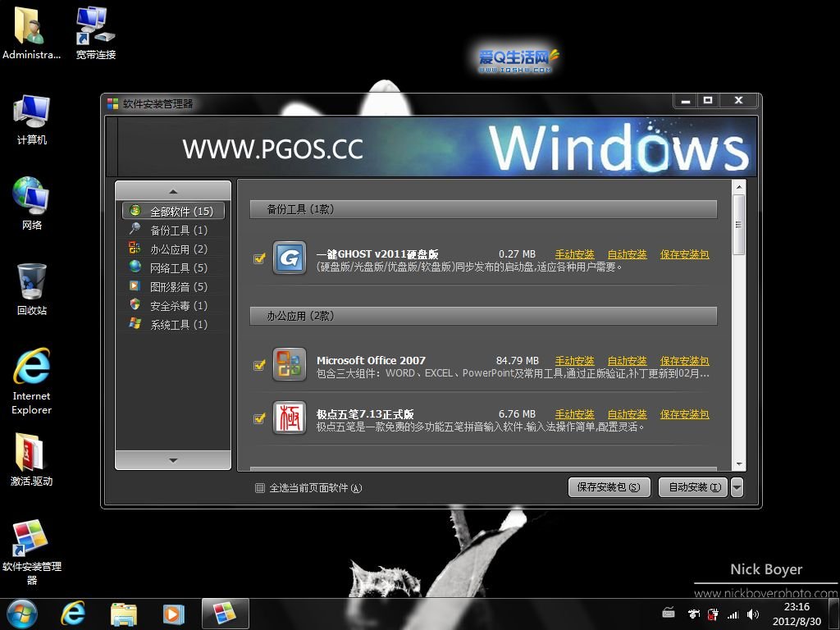Click 自动安装 link for 极点五笔7.13

[x=627, y=414]
